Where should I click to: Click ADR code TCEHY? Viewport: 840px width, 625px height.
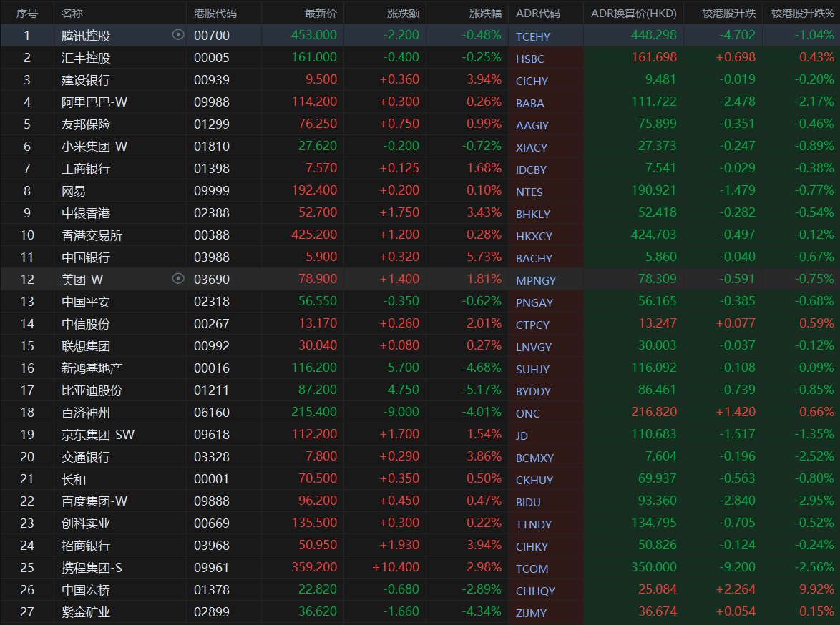533,37
